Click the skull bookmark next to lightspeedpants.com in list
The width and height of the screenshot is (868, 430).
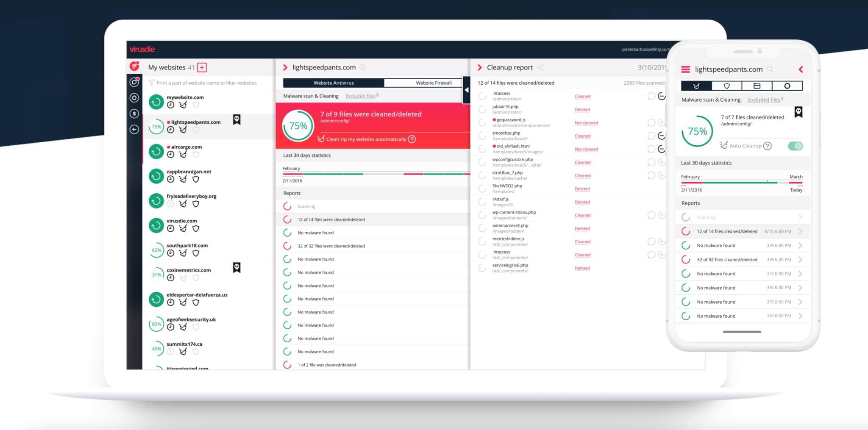[237, 120]
